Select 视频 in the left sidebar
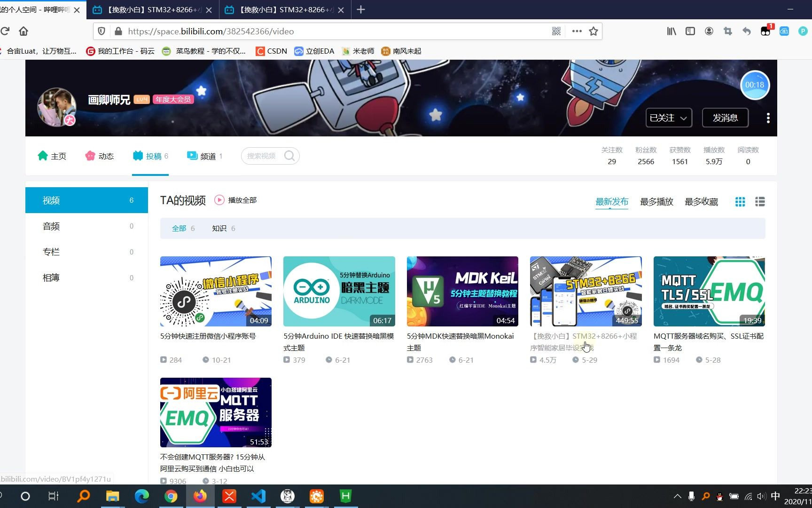This screenshot has height=508, width=812. click(x=86, y=200)
